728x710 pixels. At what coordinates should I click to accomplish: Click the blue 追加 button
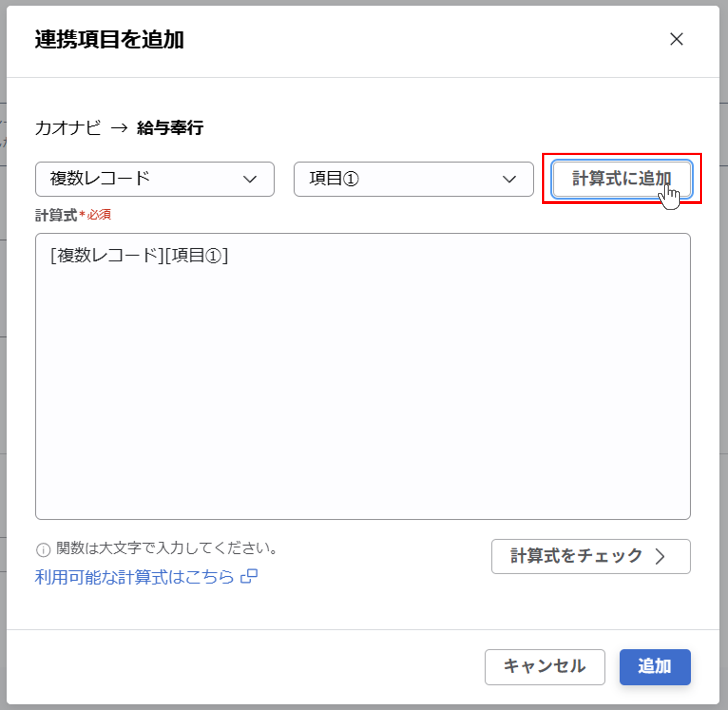pos(655,667)
